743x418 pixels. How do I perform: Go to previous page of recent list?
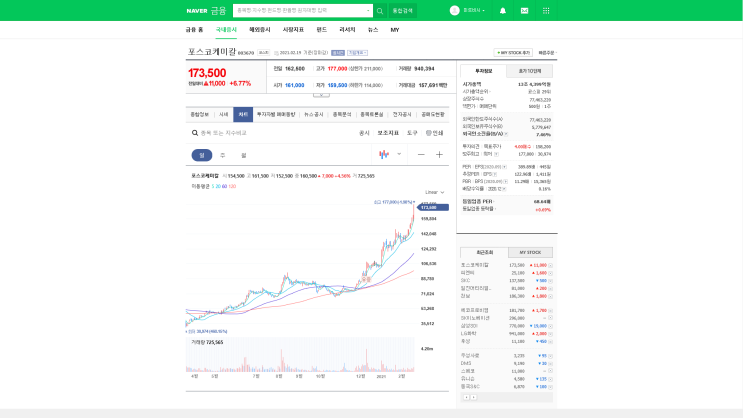pos(466,397)
